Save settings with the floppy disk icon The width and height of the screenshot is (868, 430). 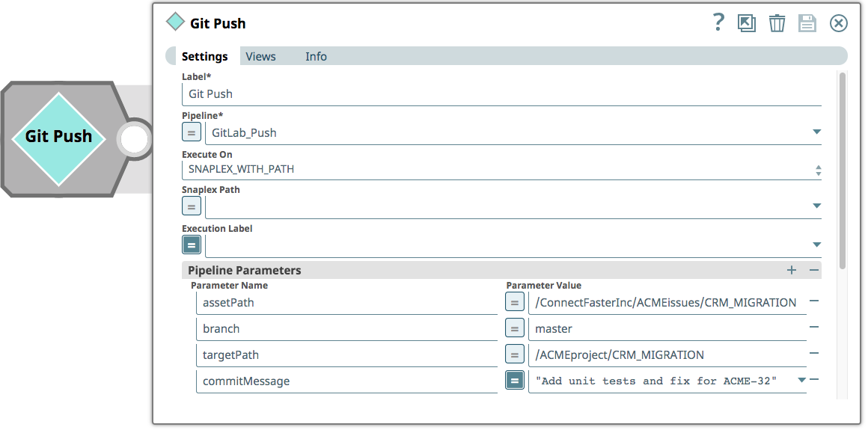point(807,23)
